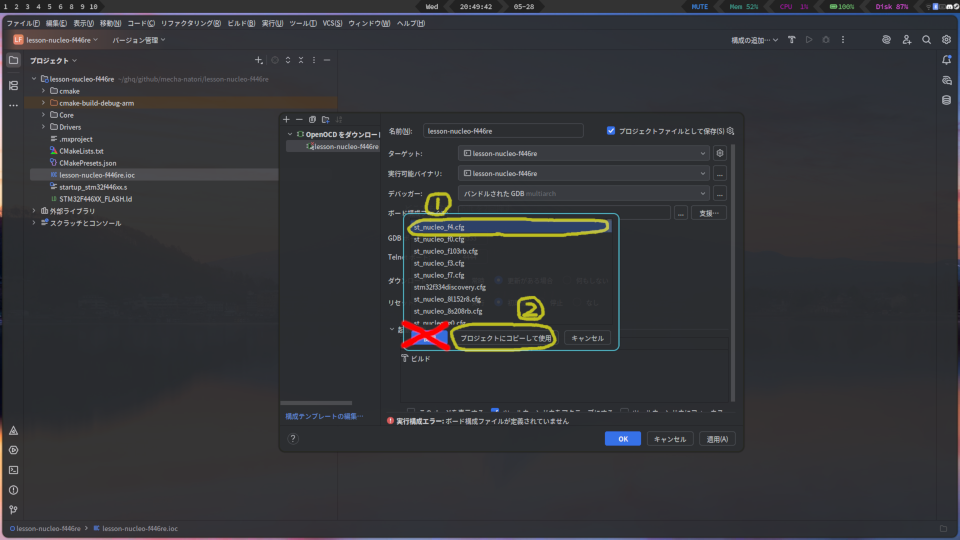The image size is (960, 540).
Task: Click the name input field
Action: (x=503, y=131)
